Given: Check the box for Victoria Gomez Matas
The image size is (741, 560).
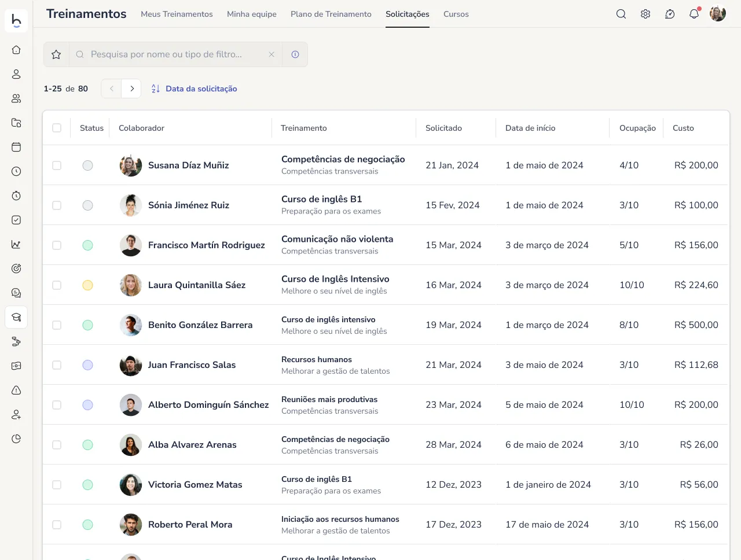Looking at the screenshot, I should click(57, 485).
